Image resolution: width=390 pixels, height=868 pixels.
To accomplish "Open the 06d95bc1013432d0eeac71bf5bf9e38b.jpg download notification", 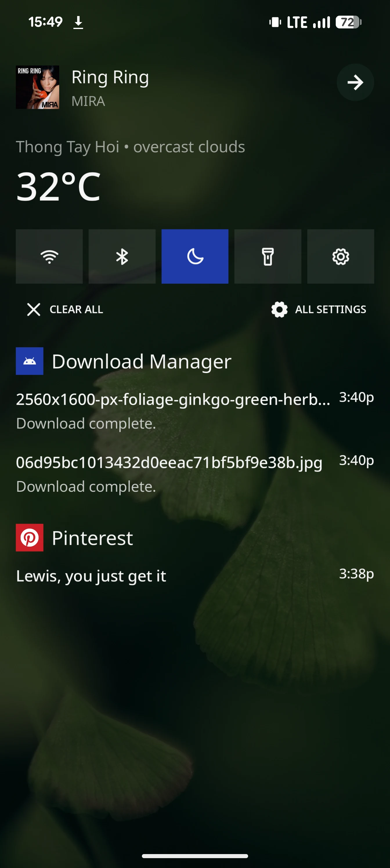I will (195, 474).
